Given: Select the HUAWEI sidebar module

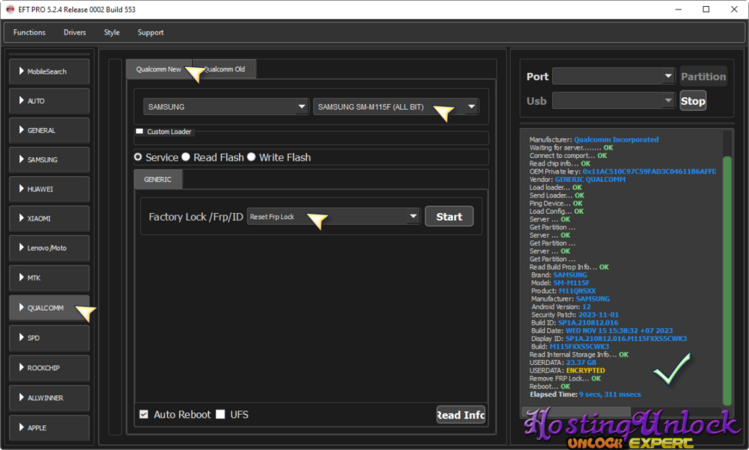Looking at the screenshot, I should coord(49,189).
